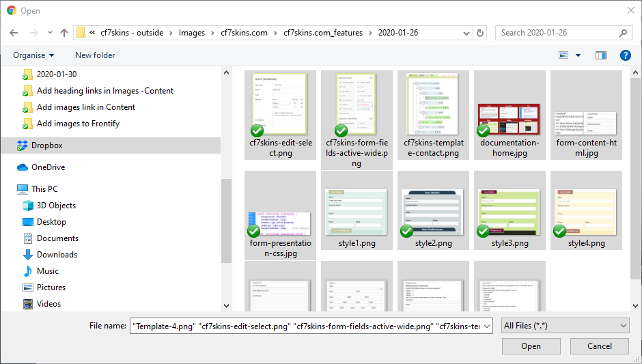Click the New folder button
This screenshot has width=642, height=364.
[95, 55]
